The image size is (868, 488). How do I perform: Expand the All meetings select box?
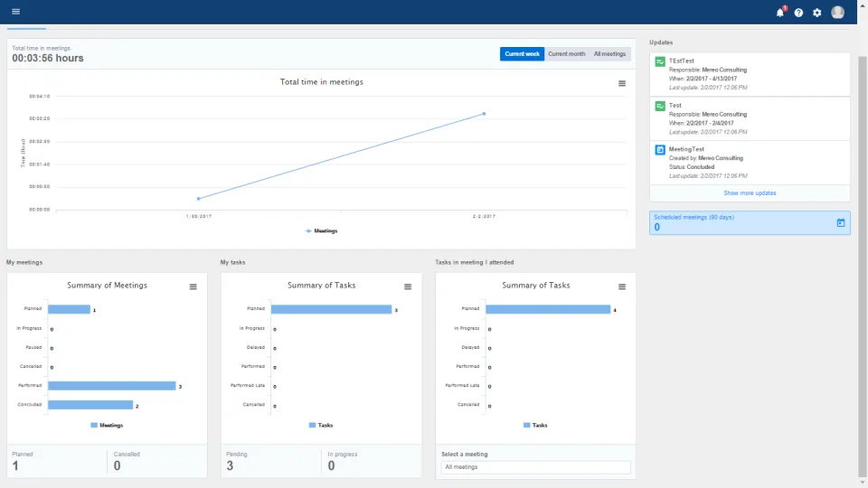click(535, 467)
